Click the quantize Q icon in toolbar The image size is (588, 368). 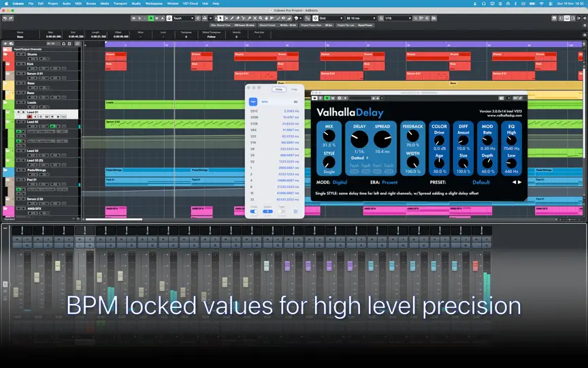(x=381, y=18)
